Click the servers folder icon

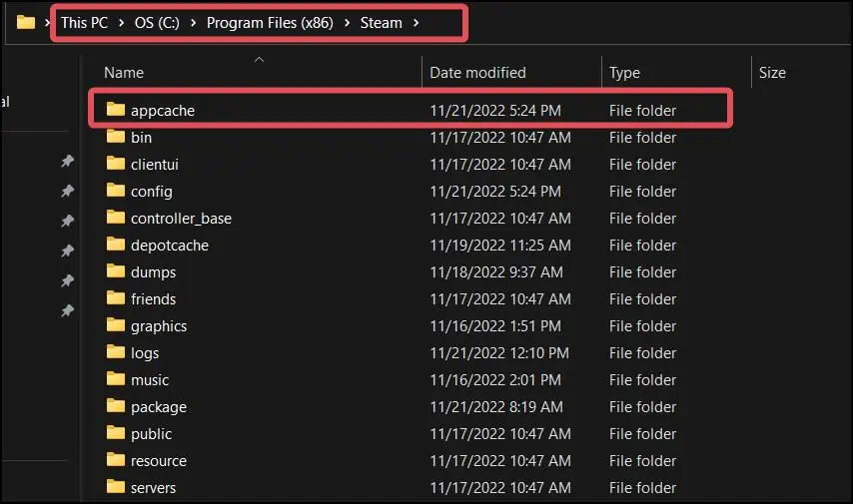pos(116,487)
